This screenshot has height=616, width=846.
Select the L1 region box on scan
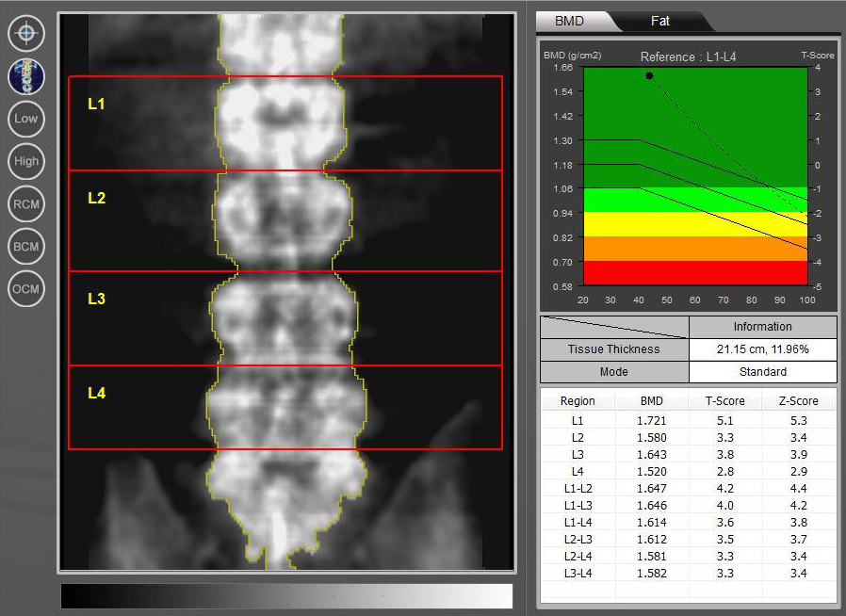tap(285, 122)
